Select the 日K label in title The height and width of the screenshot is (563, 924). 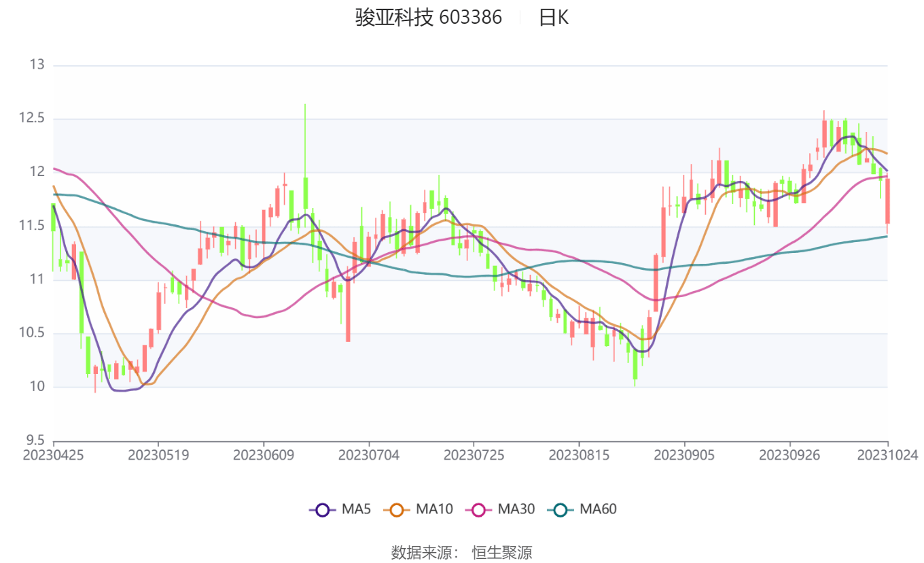click(x=554, y=18)
